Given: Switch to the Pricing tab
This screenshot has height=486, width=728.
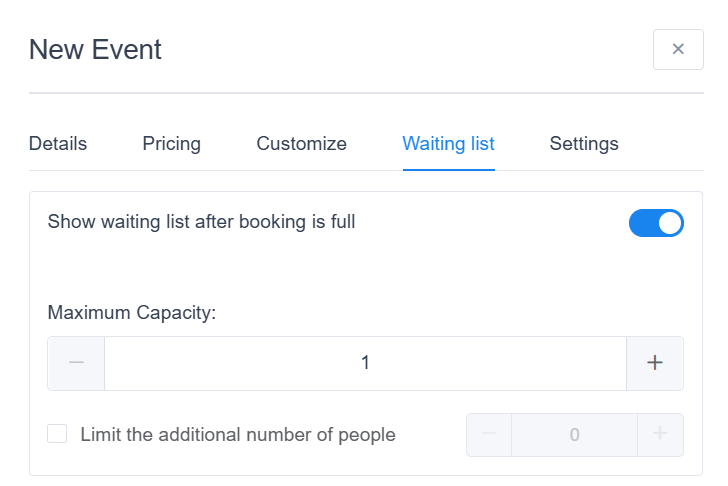Looking at the screenshot, I should [x=171, y=144].
